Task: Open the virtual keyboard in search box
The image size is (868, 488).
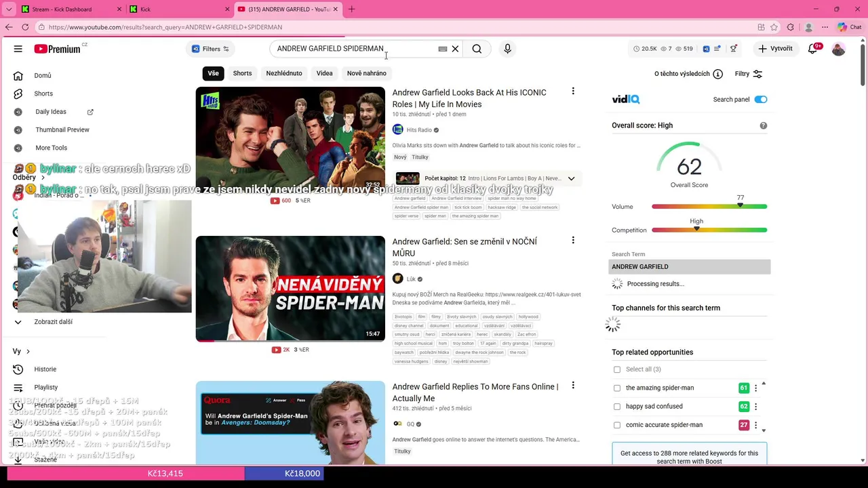Action: tap(443, 49)
